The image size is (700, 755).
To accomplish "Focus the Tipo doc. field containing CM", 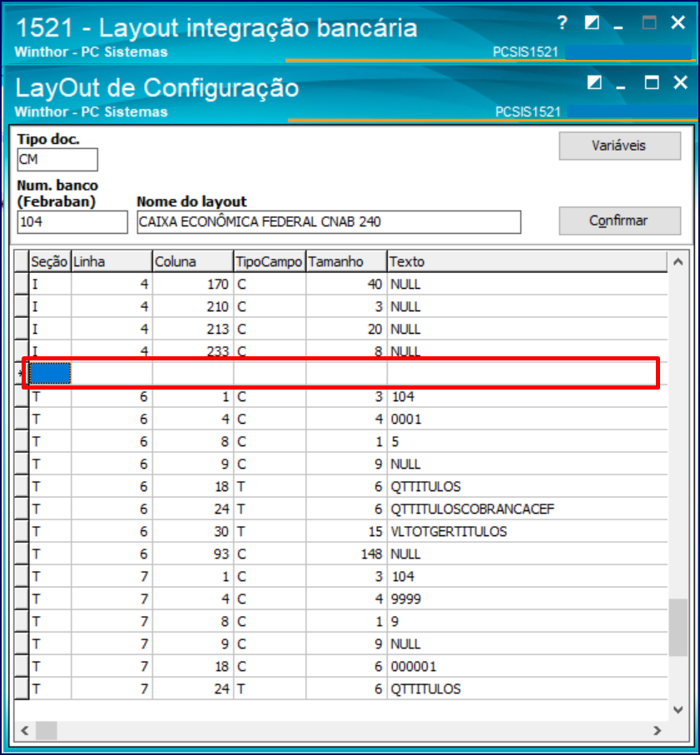I will (57, 159).
